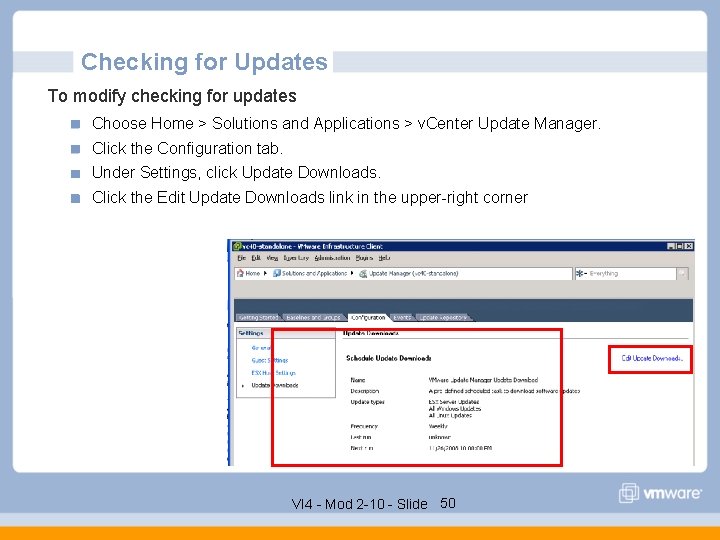Click the Update Manager breadcrumb icon
This screenshot has width=720, height=540.
(x=363, y=274)
